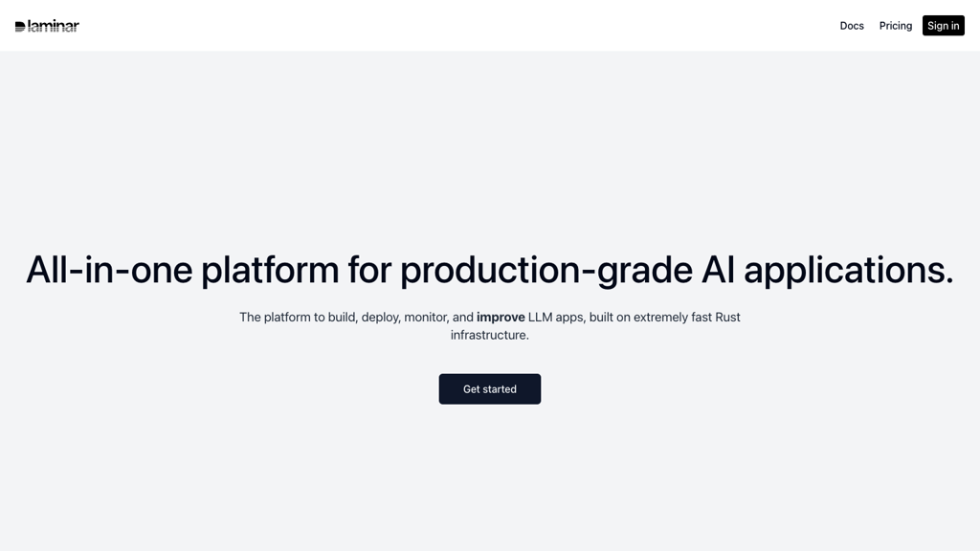Click the word "monitor" in the subtitle
This screenshot has height=551, width=980.
pos(426,318)
